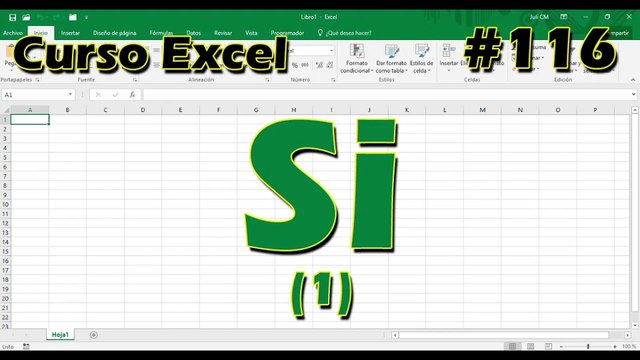
Task: Select row 20 header
Action: point(5,298)
